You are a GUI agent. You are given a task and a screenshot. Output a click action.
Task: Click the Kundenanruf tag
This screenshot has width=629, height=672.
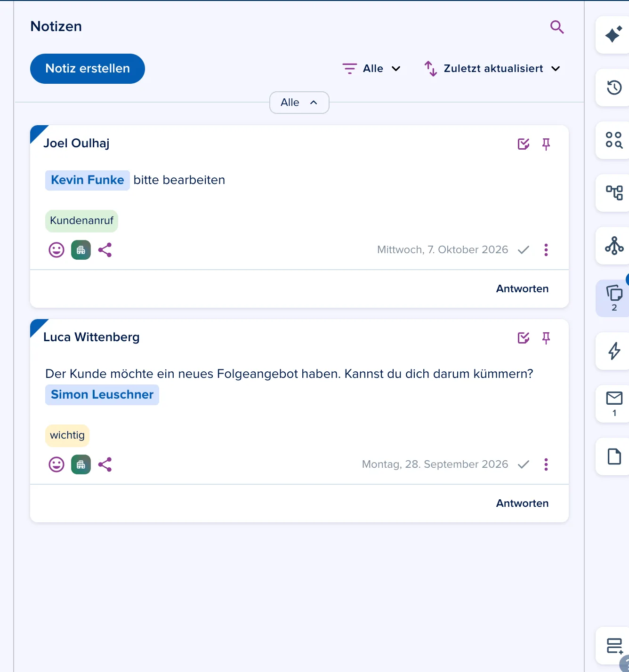coord(81,221)
